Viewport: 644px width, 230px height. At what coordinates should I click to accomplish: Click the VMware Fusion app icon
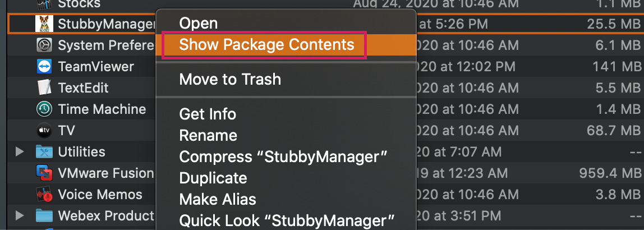[44, 173]
